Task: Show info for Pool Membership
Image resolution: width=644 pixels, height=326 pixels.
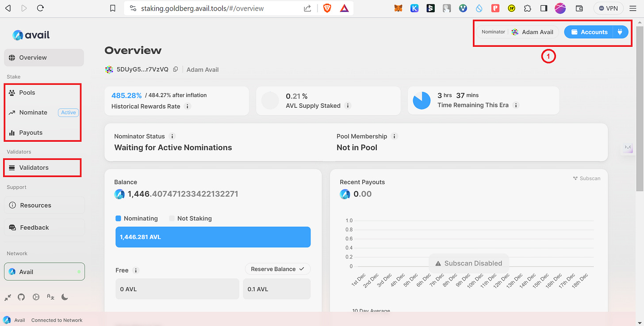Action: tap(394, 136)
